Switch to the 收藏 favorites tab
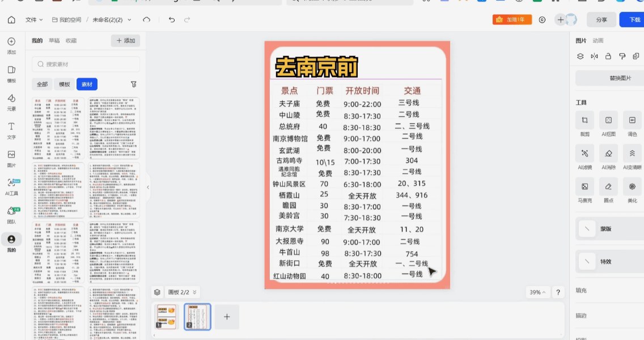This screenshot has width=644, height=340. tap(71, 41)
